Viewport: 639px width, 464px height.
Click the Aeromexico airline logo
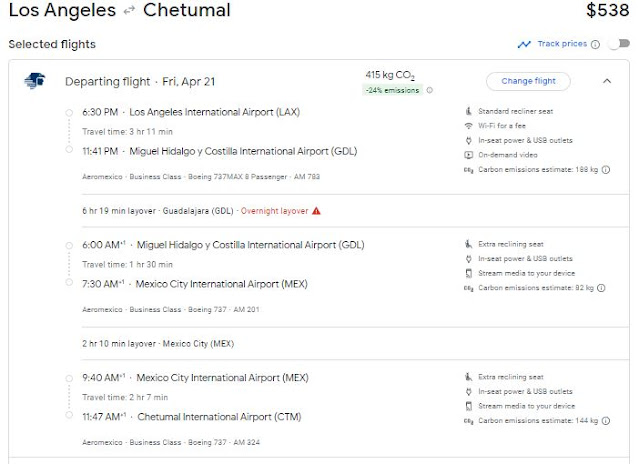[34, 81]
